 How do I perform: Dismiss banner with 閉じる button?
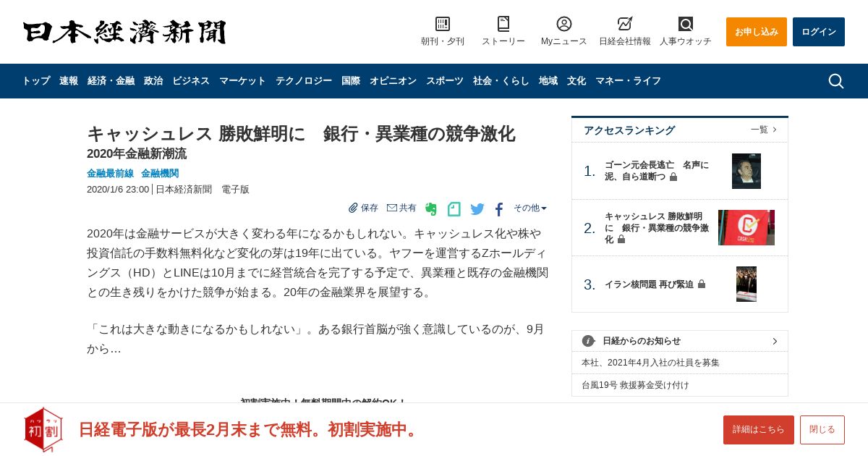(822, 430)
